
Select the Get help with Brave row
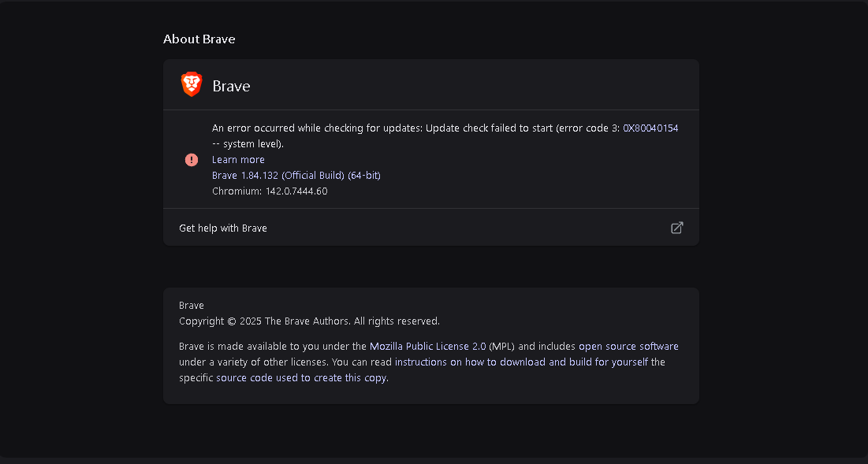(223, 228)
